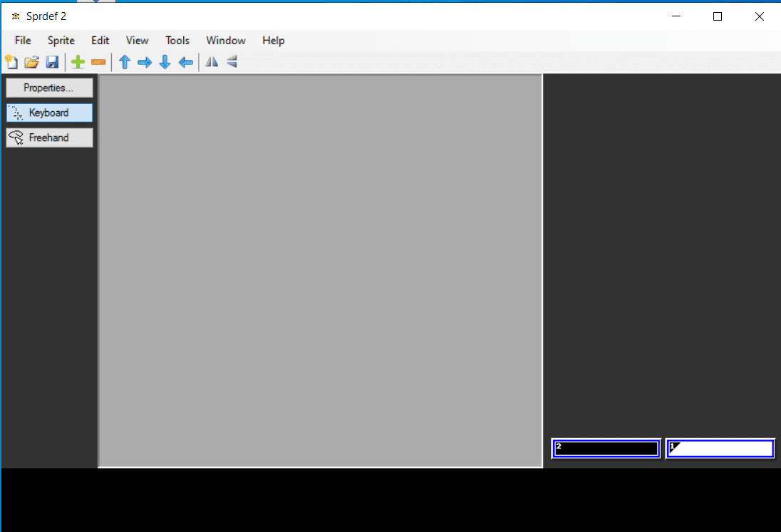Open an existing file with folder icon

pyautogui.click(x=31, y=62)
